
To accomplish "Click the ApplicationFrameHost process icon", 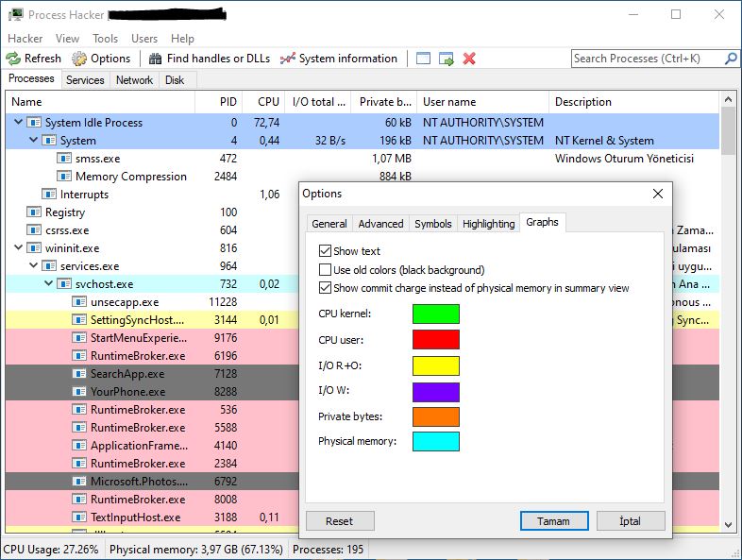I will [79, 446].
